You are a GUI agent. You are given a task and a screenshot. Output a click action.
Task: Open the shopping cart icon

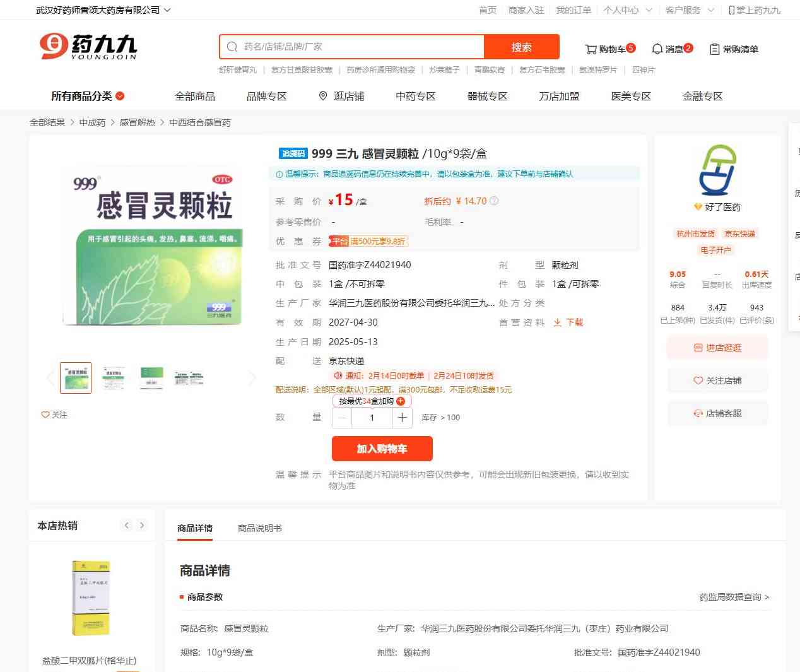(x=591, y=49)
